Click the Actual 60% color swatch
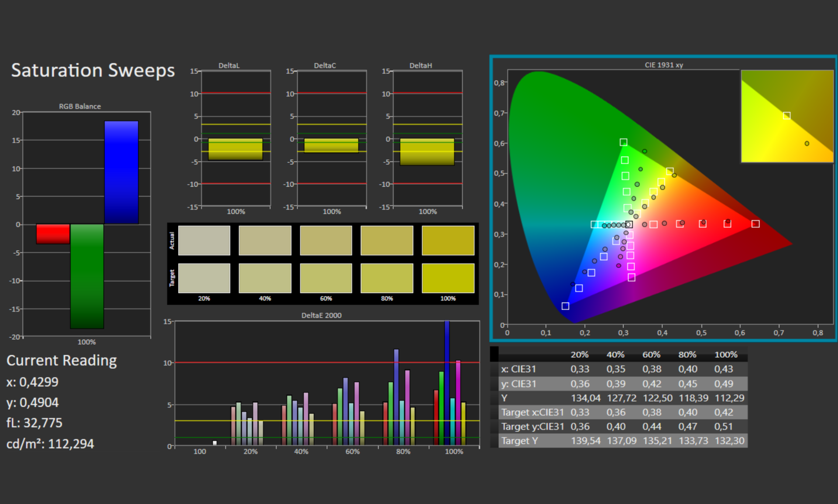The height and width of the screenshot is (504, 838). point(326,240)
